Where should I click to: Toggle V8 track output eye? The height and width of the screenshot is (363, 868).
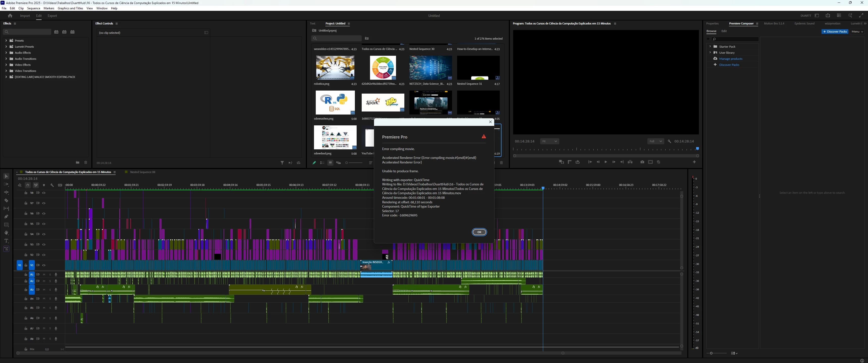click(44, 193)
